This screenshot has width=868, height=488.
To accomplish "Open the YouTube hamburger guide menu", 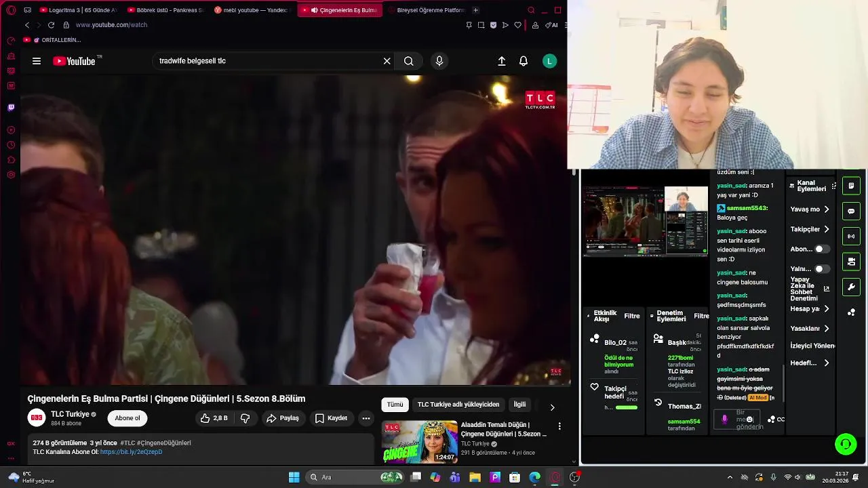I will (x=37, y=61).
